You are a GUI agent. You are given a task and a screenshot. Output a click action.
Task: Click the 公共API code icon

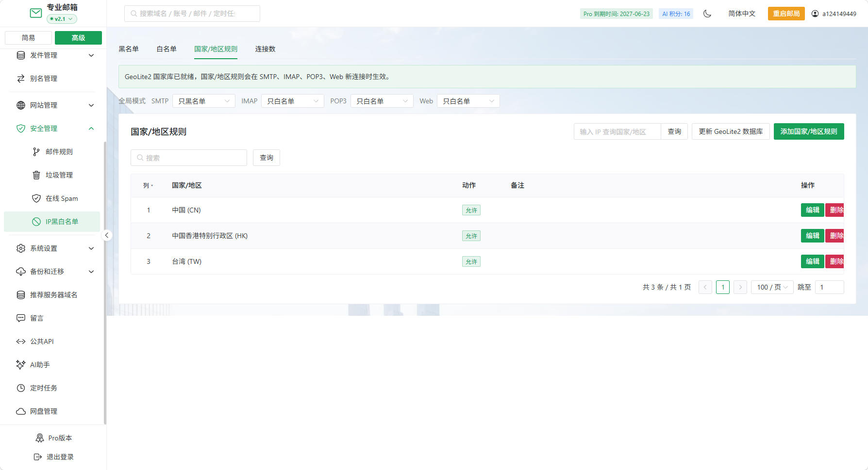(21, 341)
